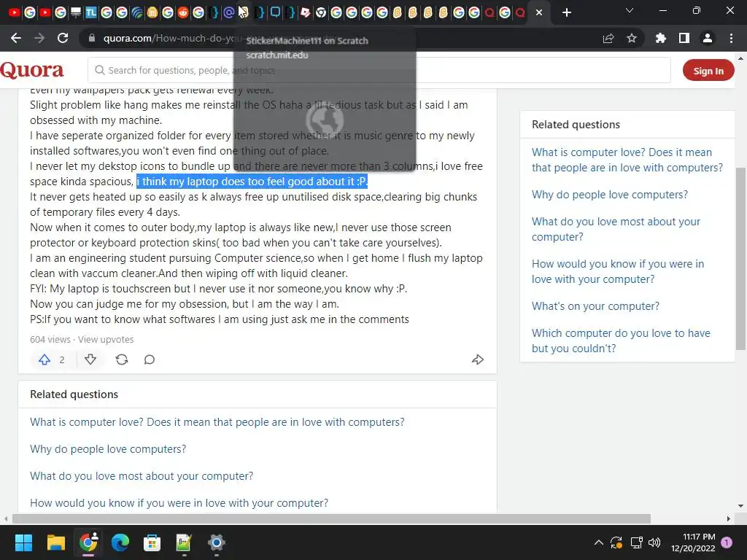Click the address bar URL

(171, 38)
